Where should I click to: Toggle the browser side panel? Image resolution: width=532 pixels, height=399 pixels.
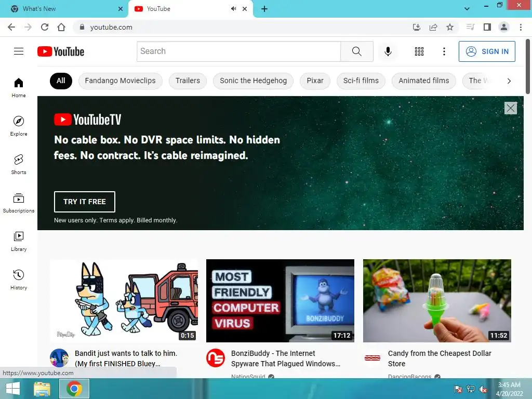[487, 27]
